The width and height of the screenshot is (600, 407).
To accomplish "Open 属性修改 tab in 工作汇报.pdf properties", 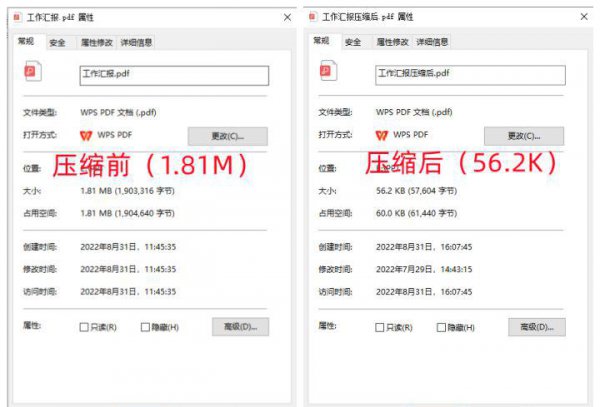I will 97,43.
